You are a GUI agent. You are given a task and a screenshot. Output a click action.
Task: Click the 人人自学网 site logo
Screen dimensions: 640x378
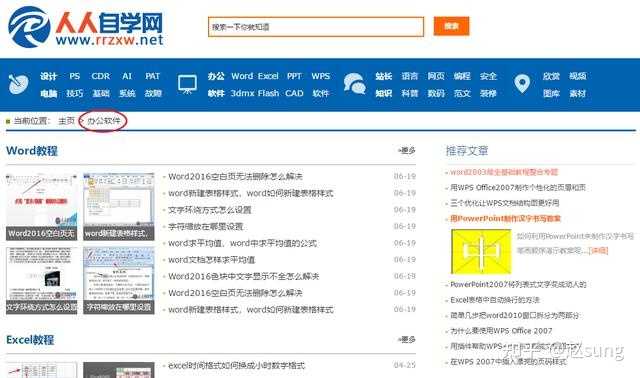[86, 27]
